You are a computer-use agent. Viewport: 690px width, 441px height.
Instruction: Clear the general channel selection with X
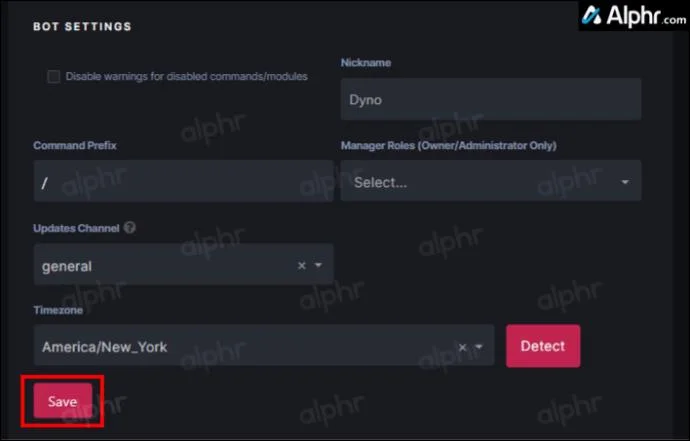tap(302, 266)
